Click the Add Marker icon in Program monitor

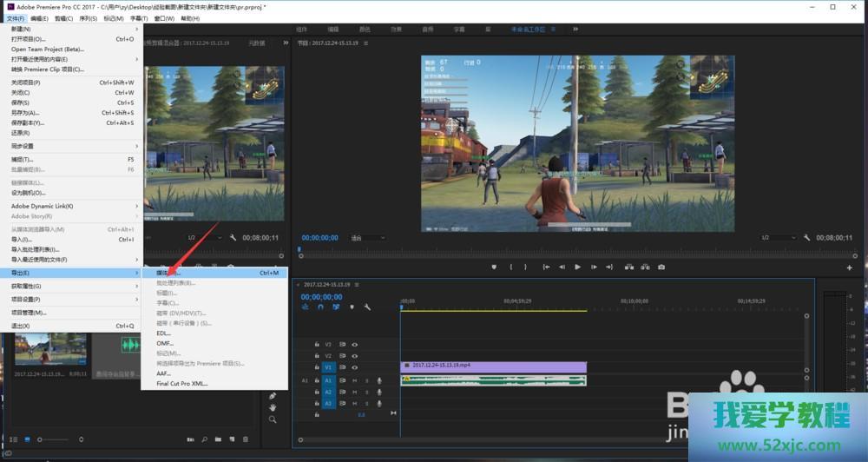[x=494, y=267]
